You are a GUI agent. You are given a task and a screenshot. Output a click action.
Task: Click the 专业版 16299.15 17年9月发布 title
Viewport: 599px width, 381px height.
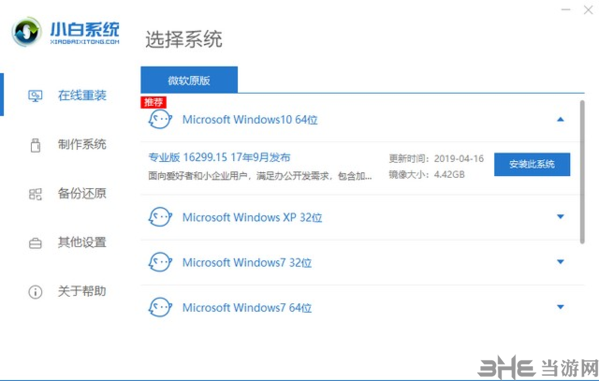(x=219, y=157)
